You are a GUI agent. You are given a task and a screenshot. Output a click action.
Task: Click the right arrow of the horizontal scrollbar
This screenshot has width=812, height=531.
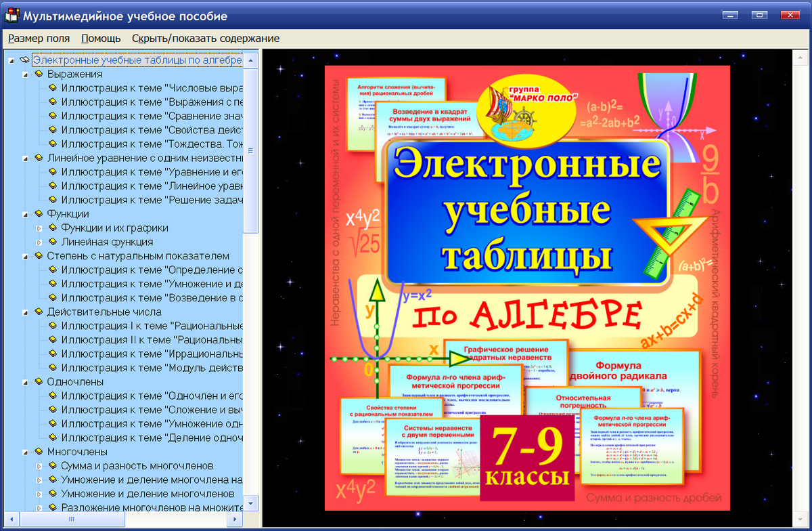pos(235,518)
